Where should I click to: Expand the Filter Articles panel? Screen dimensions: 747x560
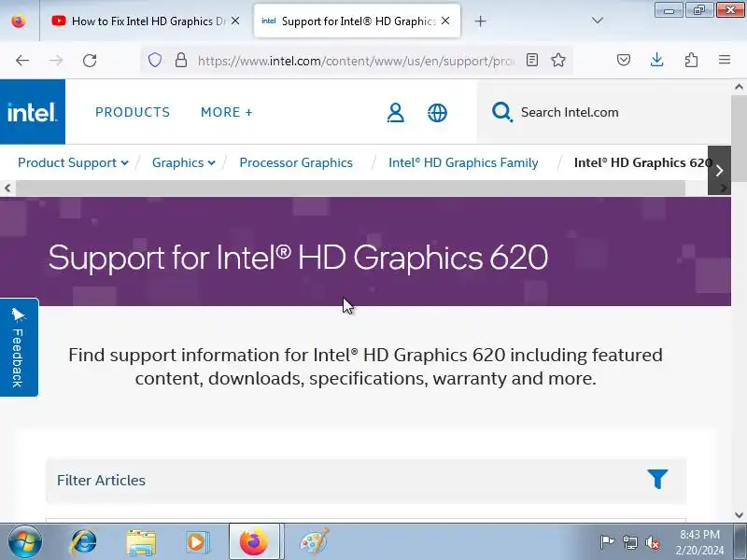click(x=366, y=481)
